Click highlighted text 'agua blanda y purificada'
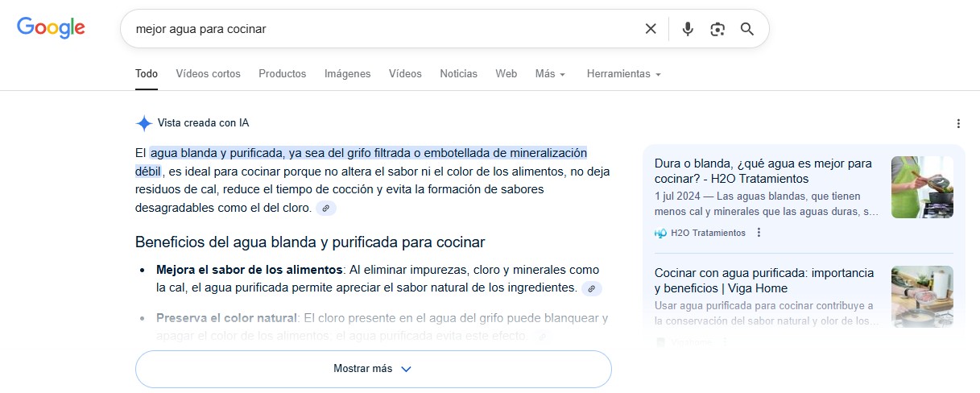Screen dimensions: 980x393 (x=216, y=153)
